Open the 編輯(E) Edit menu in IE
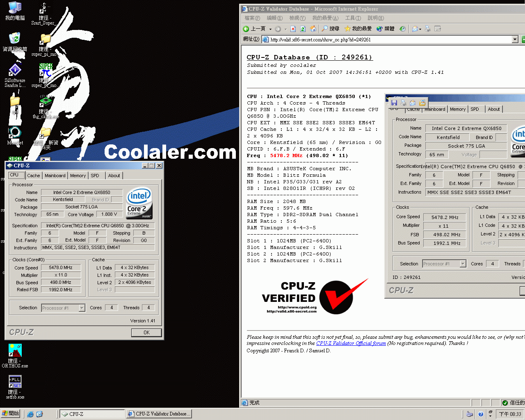The height and width of the screenshot is (420, 525). [274, 18]
